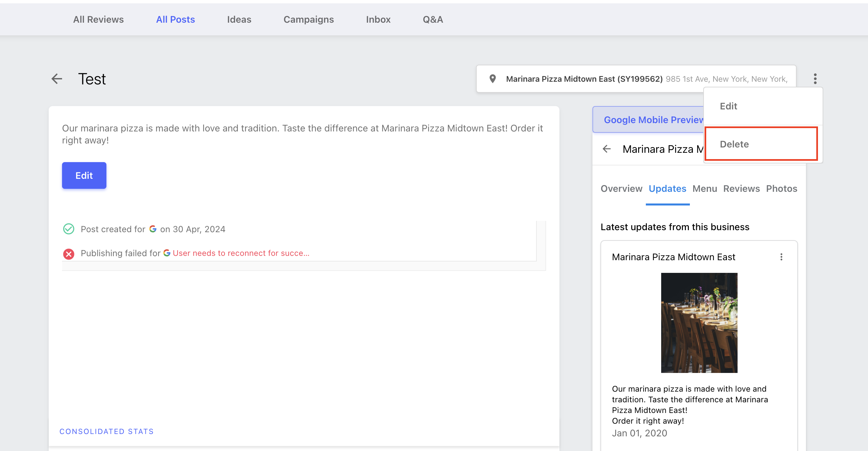Image resolution: width=868 pixels, height=451 pixels.
Task: Select the Google Mobile Preview tab
Action: pyautogui.click(x=648, y=120)
